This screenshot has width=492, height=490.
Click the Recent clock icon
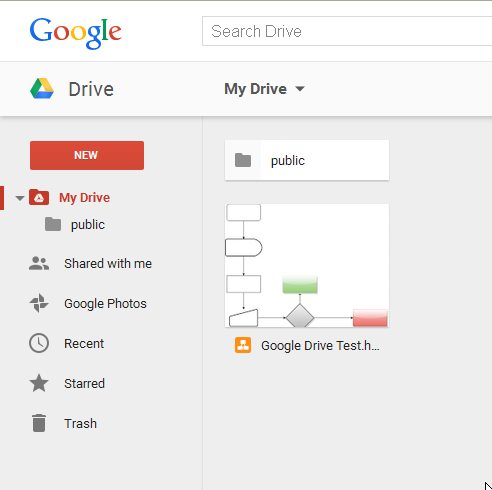(39, 343)
